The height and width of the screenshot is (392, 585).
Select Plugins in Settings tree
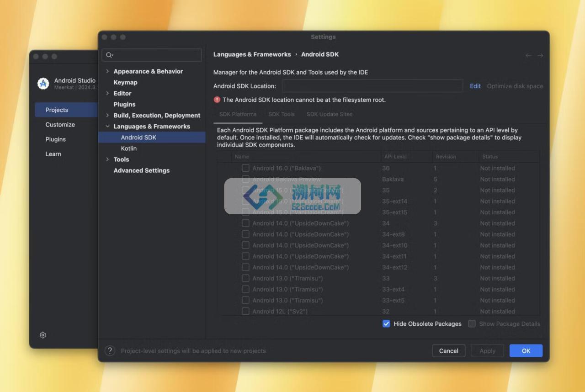point(124,104)
